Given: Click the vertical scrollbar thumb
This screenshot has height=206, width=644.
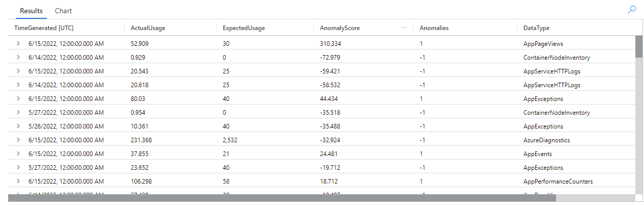Looking at the screenshot, I should click(639, 46).
